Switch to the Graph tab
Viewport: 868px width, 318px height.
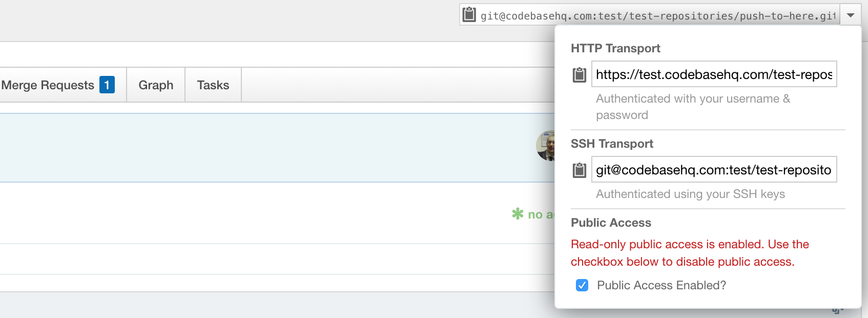coord(156,85)
